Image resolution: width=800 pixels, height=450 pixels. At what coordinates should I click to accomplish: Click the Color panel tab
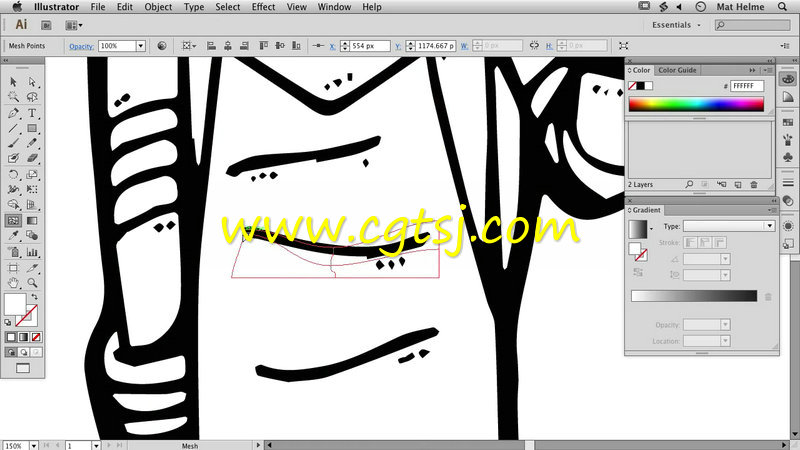(641, 70)
